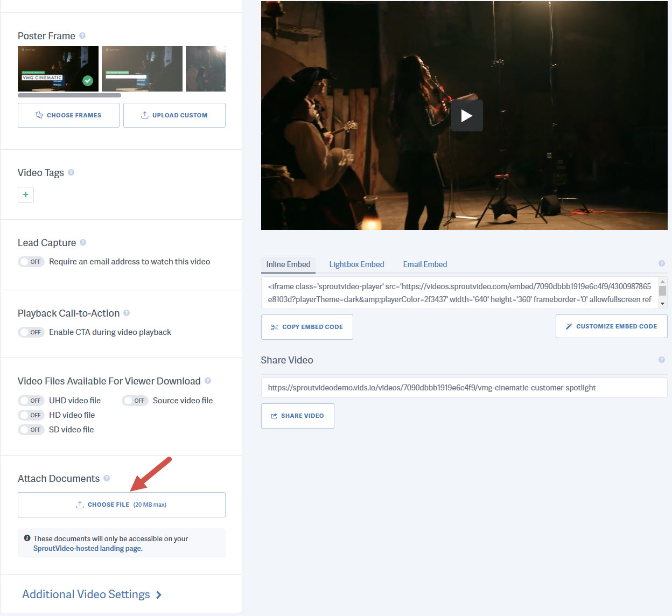Enable HD video file download
The height and width of the screenshot is (616, 672).
[31, 415]
